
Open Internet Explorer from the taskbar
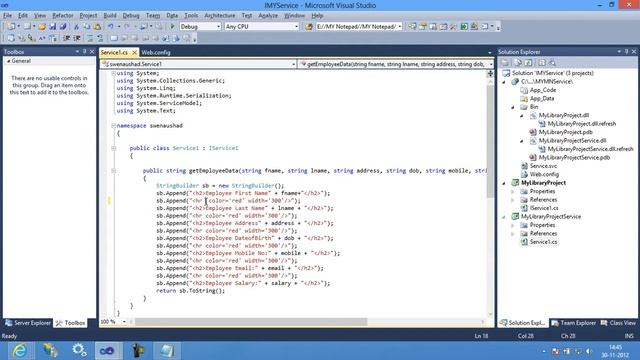(19, 351)
